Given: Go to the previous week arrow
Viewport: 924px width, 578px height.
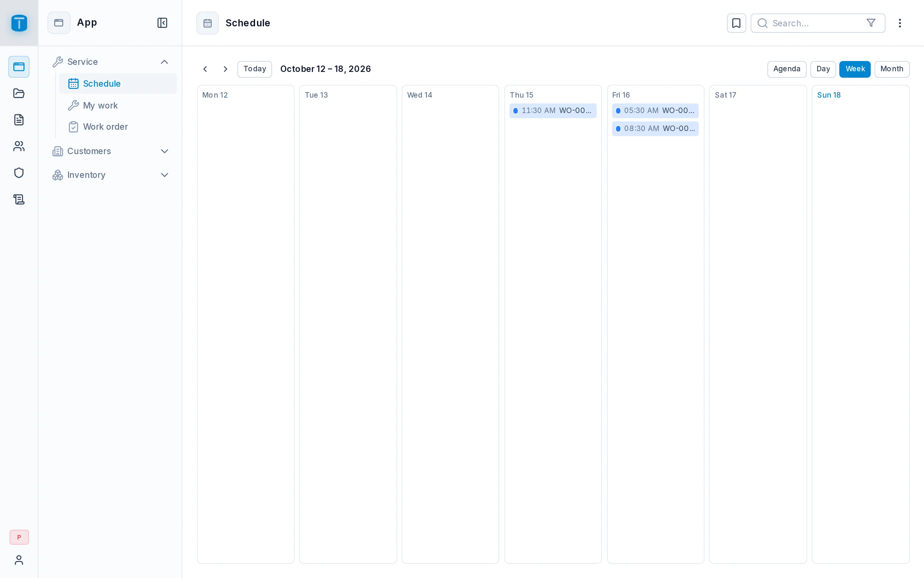Looking at the screenshot, I should click(205, 69).
